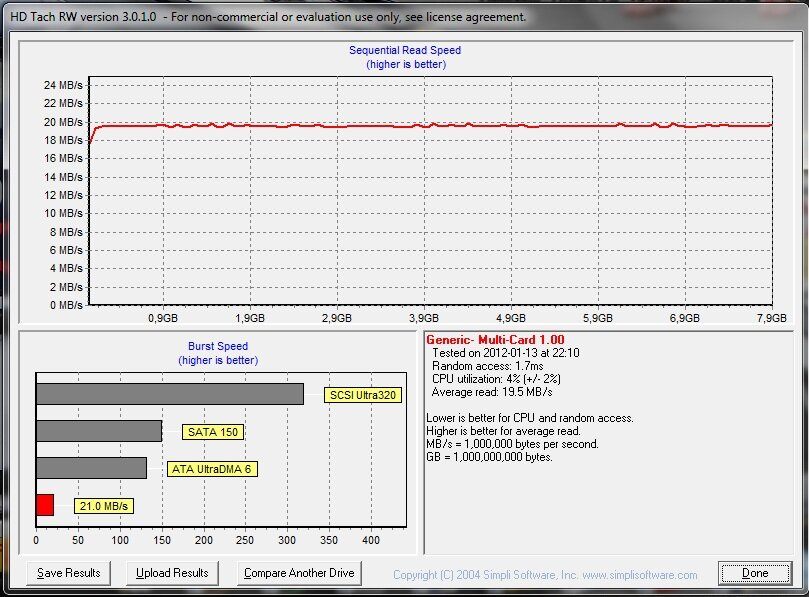Open the www.simplisoftware.com link
809x597 pixels.
[x=639, y=575]
